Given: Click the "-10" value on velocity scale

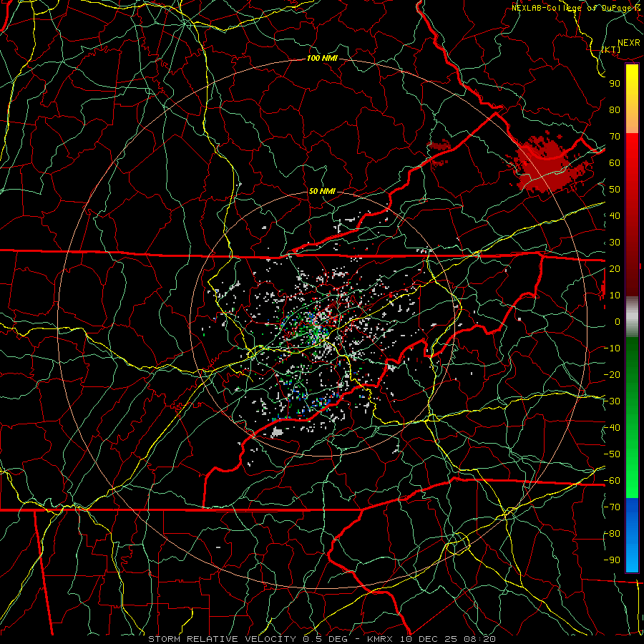Looking at the screenshot, I should (x=613, y=348).
